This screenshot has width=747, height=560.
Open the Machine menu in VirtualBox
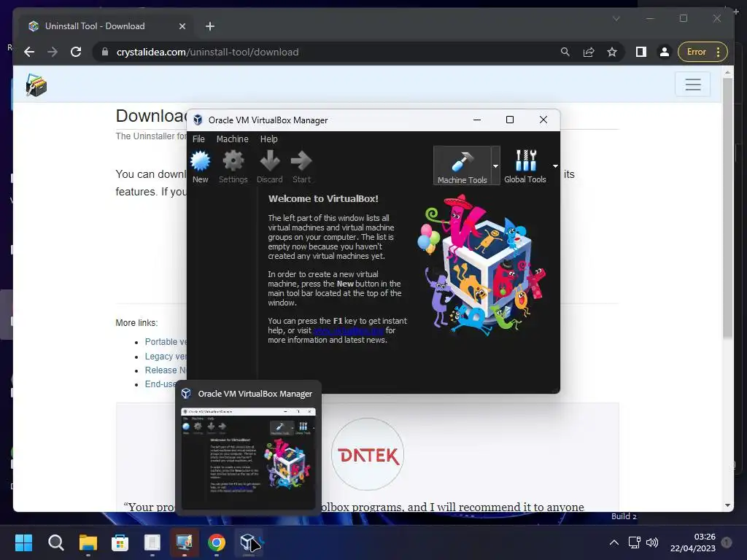click(x=233, y=139)
